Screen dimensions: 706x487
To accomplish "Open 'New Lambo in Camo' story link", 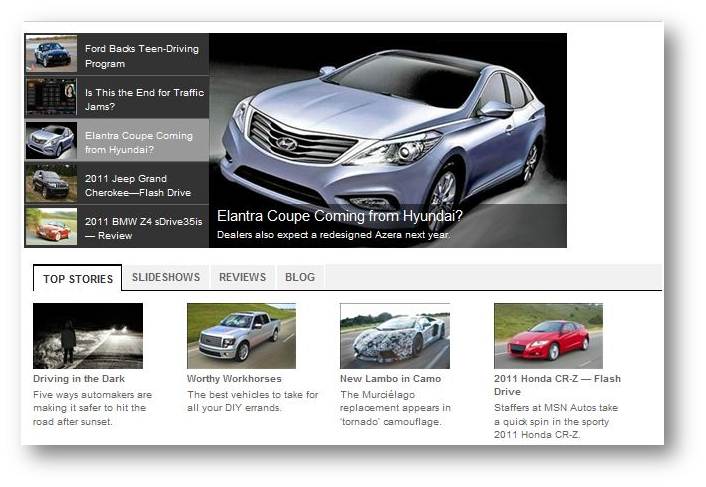I will click(x=390, y=379).
